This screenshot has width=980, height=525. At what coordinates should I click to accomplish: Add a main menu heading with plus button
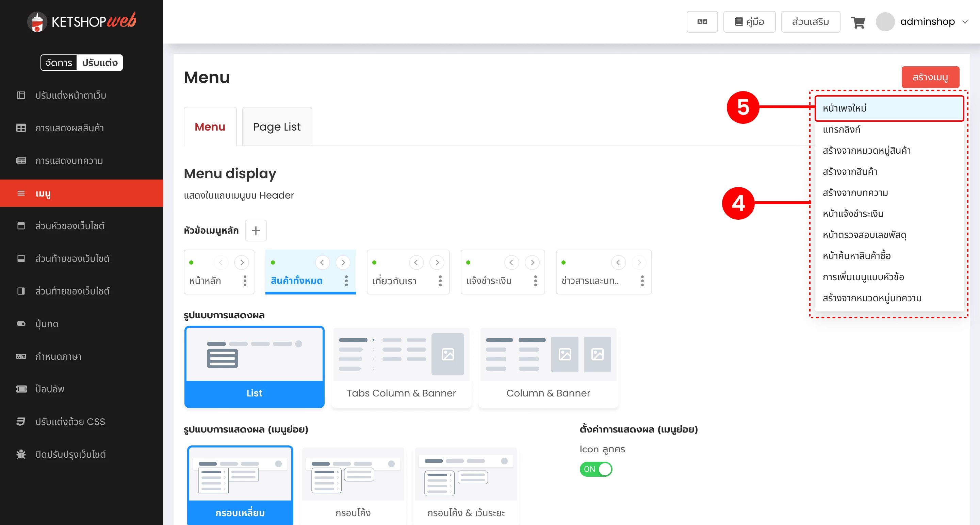tap(256, 231)
